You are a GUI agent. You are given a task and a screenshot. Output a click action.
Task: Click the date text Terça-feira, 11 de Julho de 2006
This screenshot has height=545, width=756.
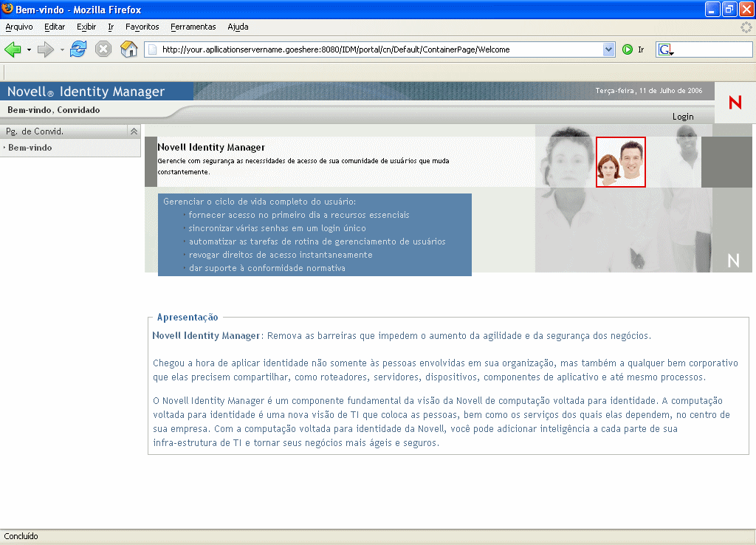pyautogui.click(x=648, y=91)
